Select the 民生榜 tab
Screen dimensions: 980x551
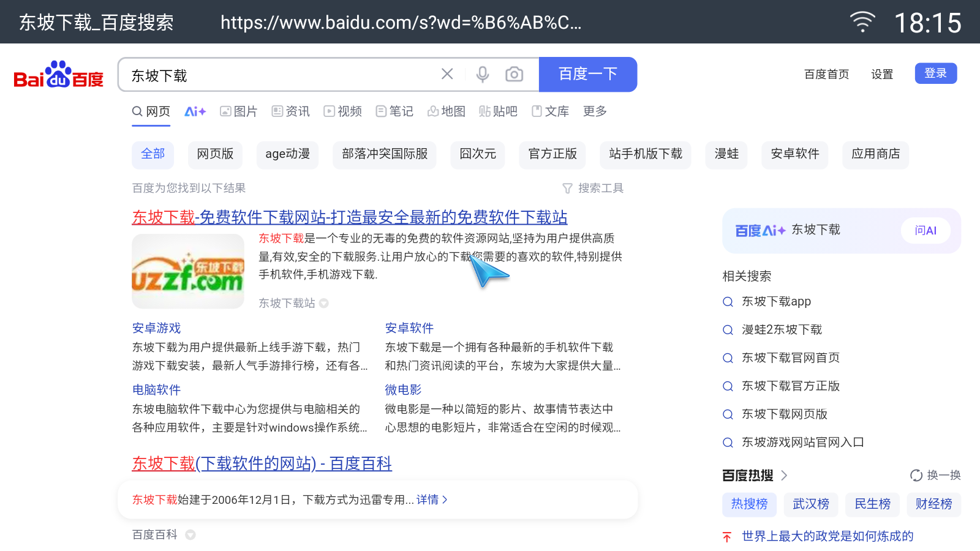tap(872, 504)
